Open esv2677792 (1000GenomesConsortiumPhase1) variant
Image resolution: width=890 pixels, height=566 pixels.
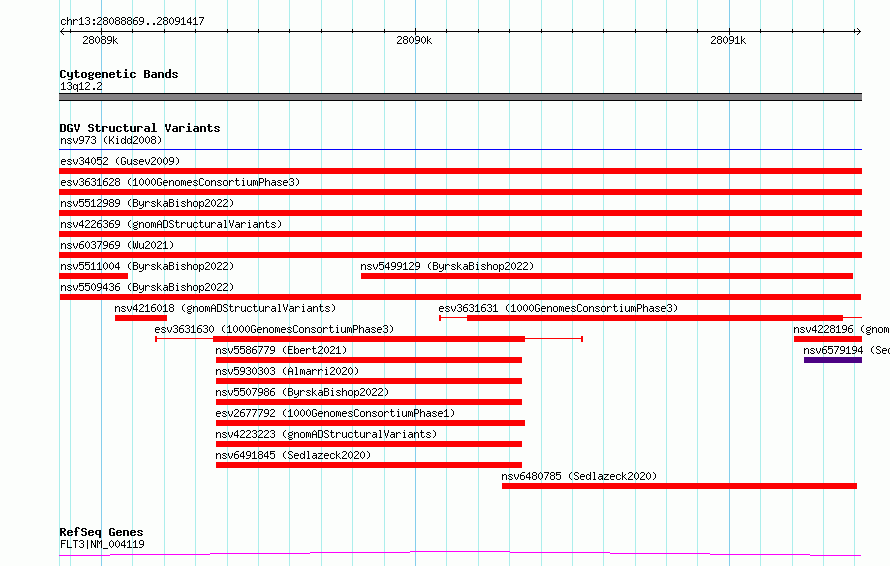(x=335, y=413)
